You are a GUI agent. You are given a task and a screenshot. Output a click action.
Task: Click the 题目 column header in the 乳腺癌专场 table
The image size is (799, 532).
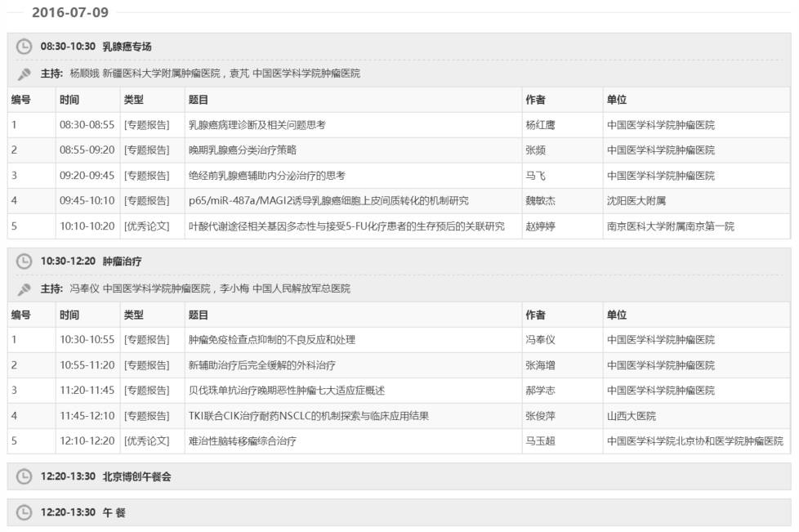pos(199,100)
